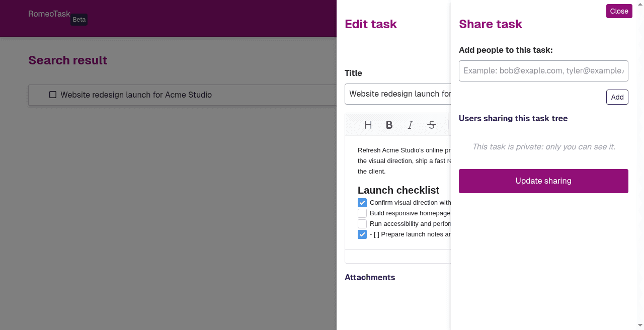Click the task Title input field

click(397, 94)
